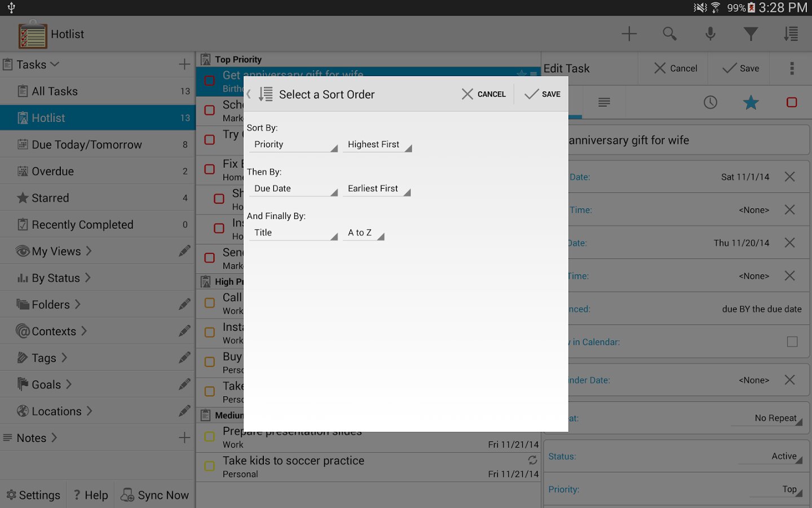Open the filter funnel icon
This screenshot has height=508, width=812.
point(751,34)
